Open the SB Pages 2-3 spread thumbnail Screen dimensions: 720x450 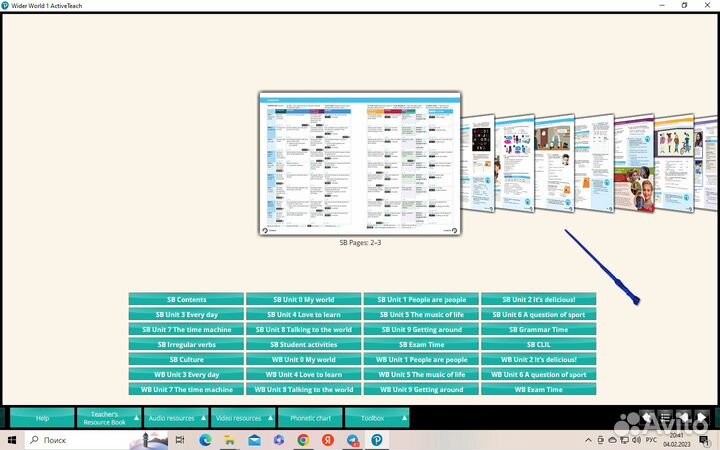pyautogui.click(x=360, y=163)
